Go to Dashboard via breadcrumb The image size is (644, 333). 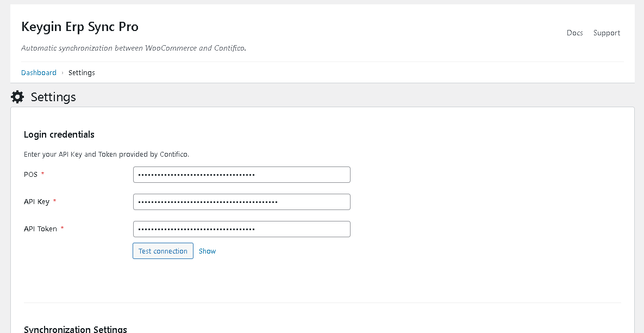click(x=39, y=72)
